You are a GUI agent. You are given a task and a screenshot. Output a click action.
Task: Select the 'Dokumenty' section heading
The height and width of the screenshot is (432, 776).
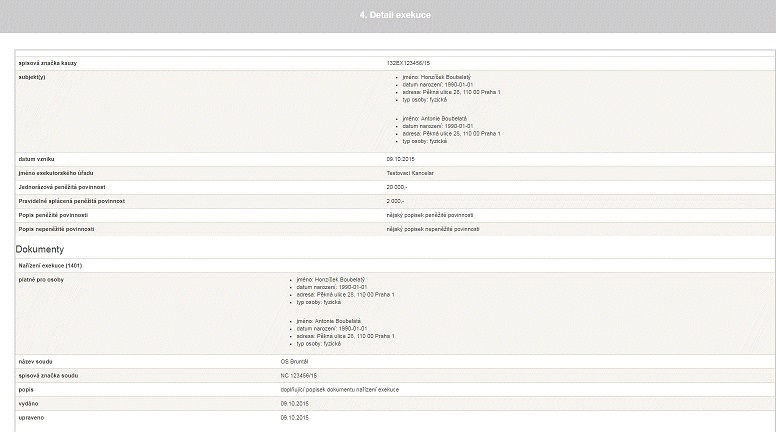click(x=40, y=248)
